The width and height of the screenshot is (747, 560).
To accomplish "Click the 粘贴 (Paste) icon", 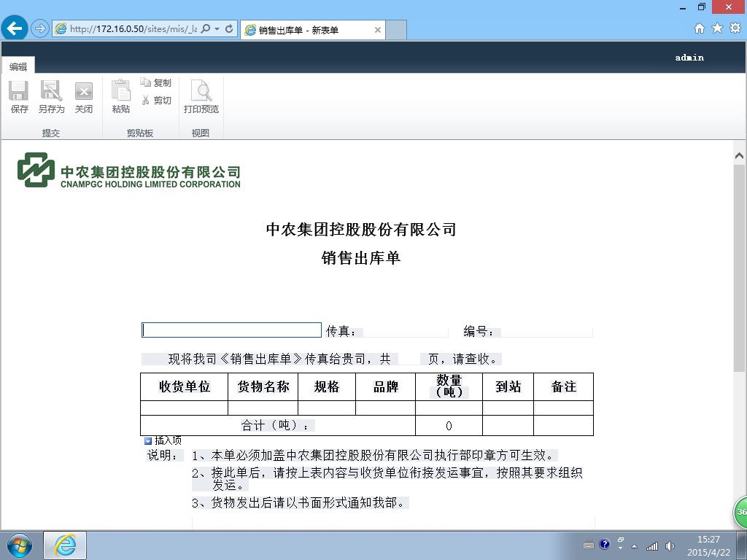I will click(x=120, y=97).
